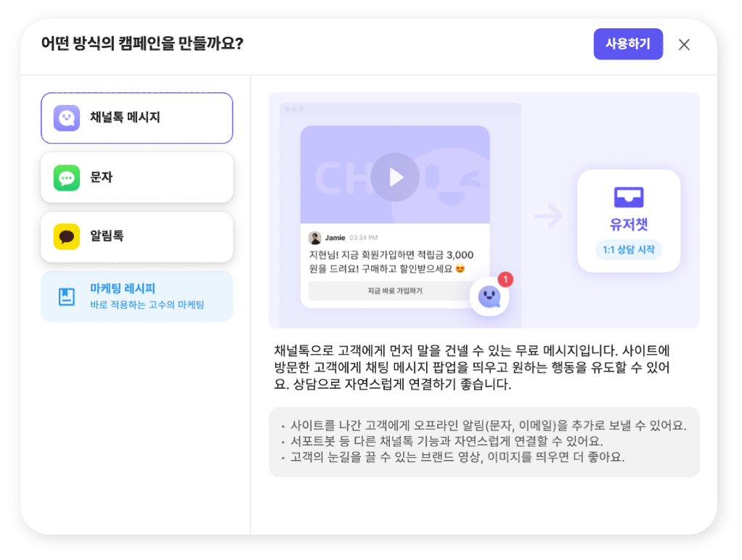Click the yellow 알림톡 speech bubble icon
Viewport: 742px width, 560px height.
tap(65, 236)
